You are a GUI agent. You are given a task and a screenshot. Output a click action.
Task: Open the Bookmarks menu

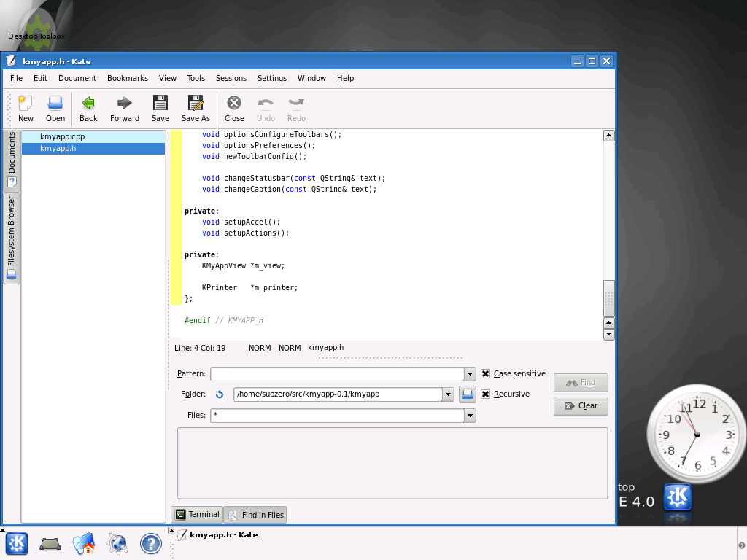click(x=127, y=78)
